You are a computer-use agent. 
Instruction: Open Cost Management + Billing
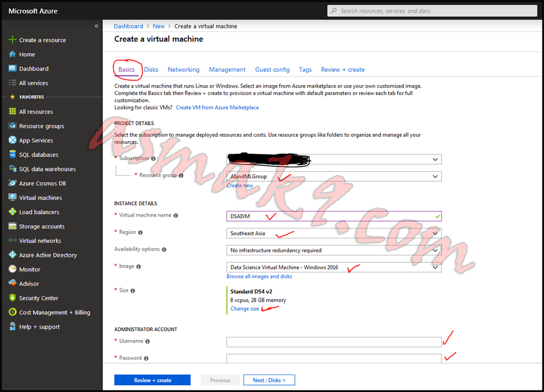pyautogui.click(x=48, y=312)
